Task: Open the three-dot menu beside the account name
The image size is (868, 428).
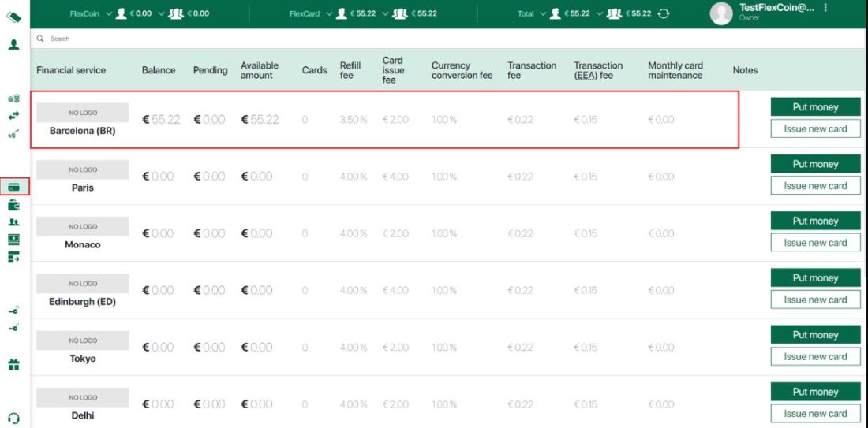Action: 825,8
